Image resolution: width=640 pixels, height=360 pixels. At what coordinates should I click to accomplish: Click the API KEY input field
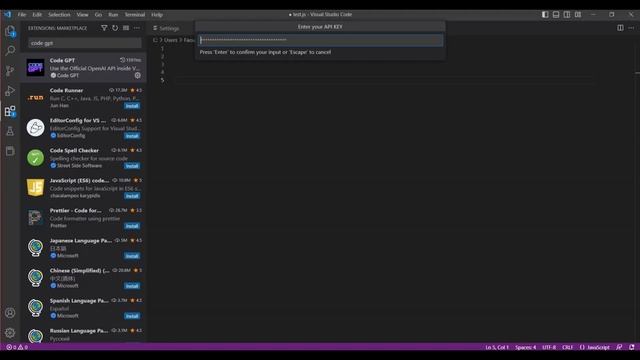pyautogui.click(x=320, y=40)
